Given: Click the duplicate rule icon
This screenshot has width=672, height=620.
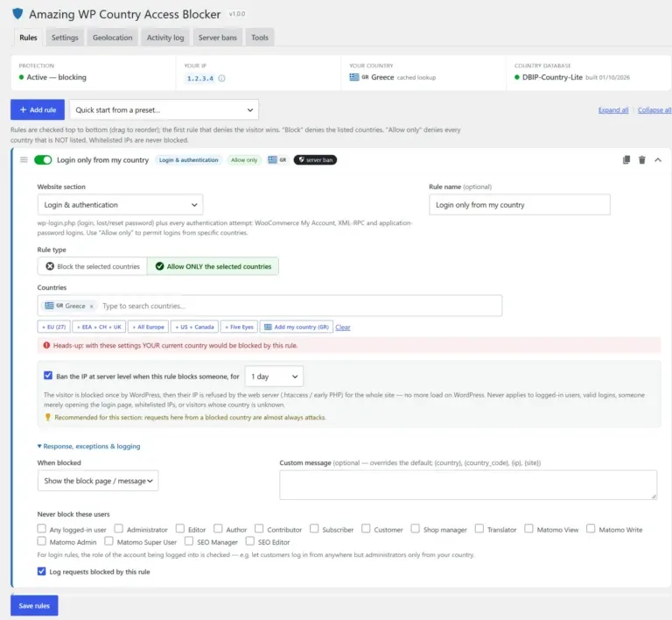Looking at the screenshot, I should [626, 160].
